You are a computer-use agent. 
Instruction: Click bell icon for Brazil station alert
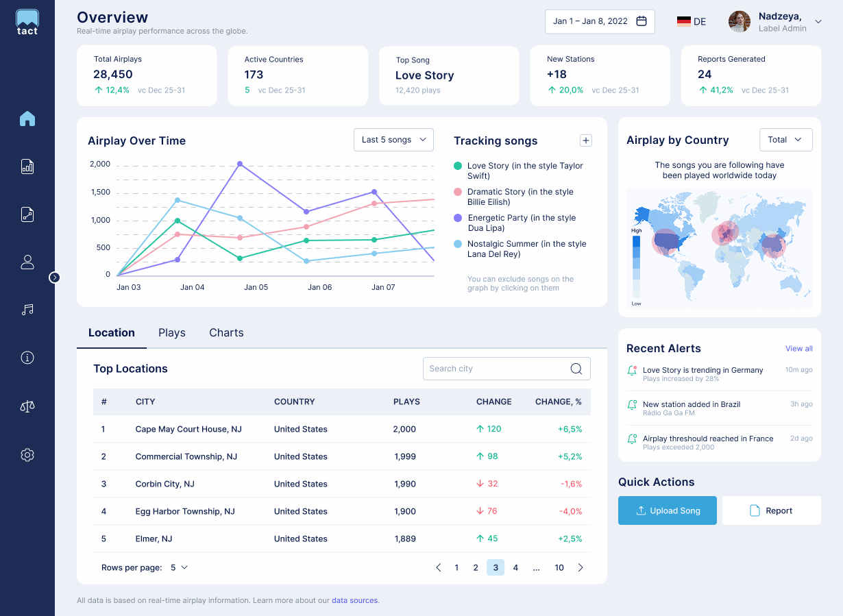(x=632, y=405)
